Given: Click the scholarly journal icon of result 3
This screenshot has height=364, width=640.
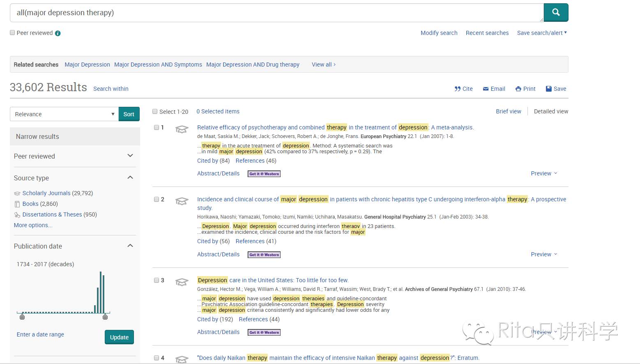Looking at the screenshot, I should point(182,282).
